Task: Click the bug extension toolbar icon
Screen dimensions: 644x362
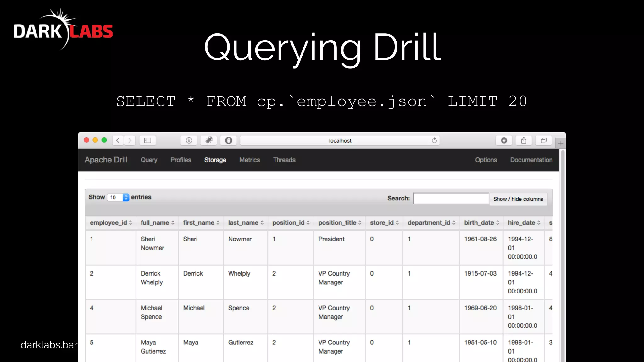Action: 209,140
